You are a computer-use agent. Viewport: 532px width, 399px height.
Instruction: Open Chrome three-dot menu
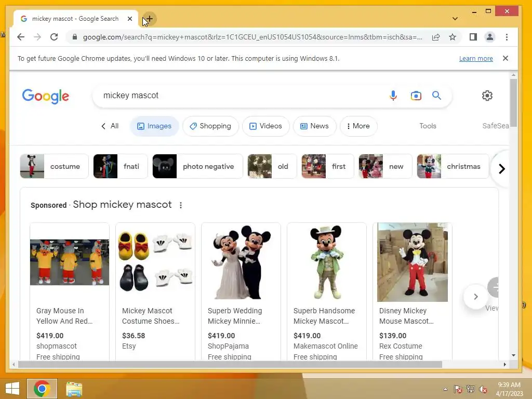click(x=507, y=37)
